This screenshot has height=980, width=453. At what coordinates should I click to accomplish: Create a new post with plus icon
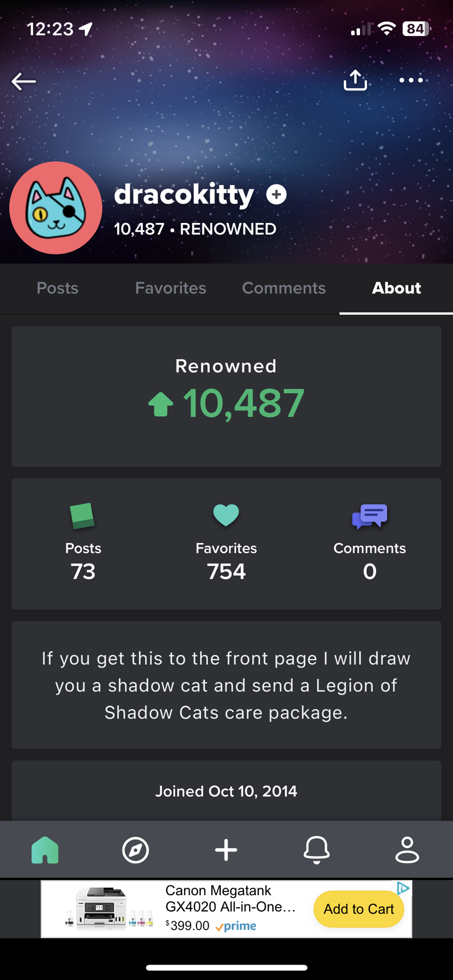pos(226,850)
